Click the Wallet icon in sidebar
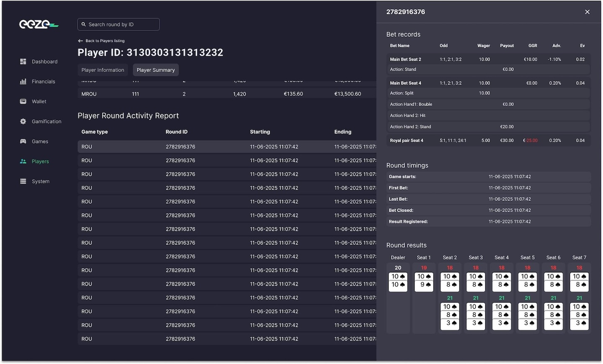The height and width of the screenshot is (364, 603). (23, 102)
